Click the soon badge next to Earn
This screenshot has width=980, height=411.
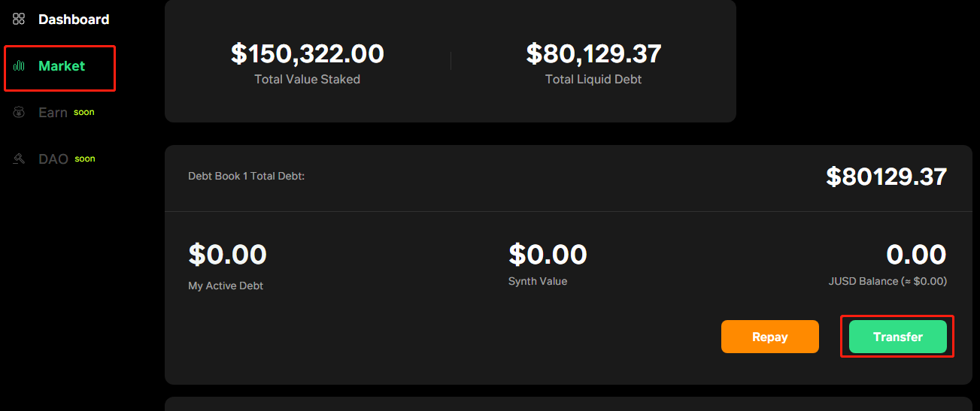click(84, 112)
